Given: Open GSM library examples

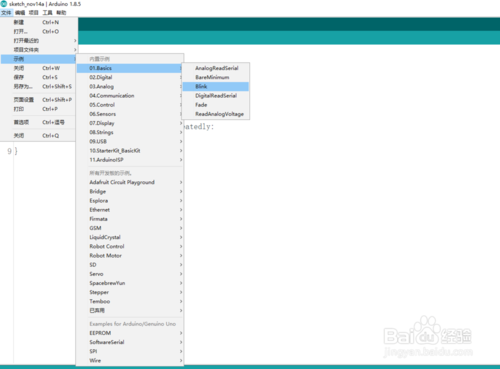Looking at the screenshot, I should pyautogui.click(x=130, y=228).
